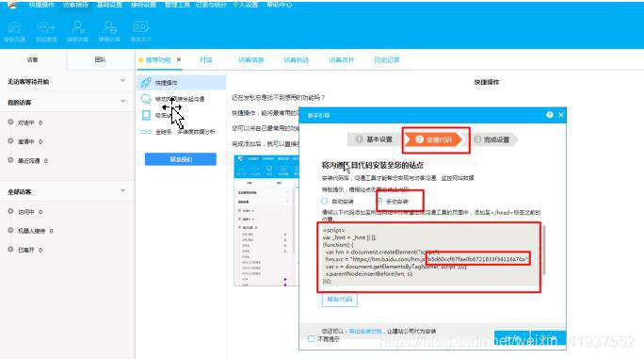Open the 快捷操作 menu in the top bar

[x=41, y=5]
